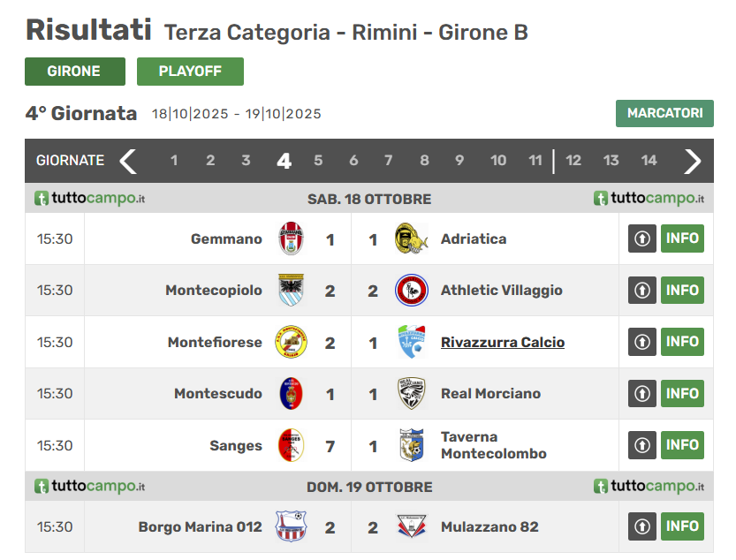The image size is (736, 560).
Task: Click the Gemmano team crest
Action: (291, 238)
